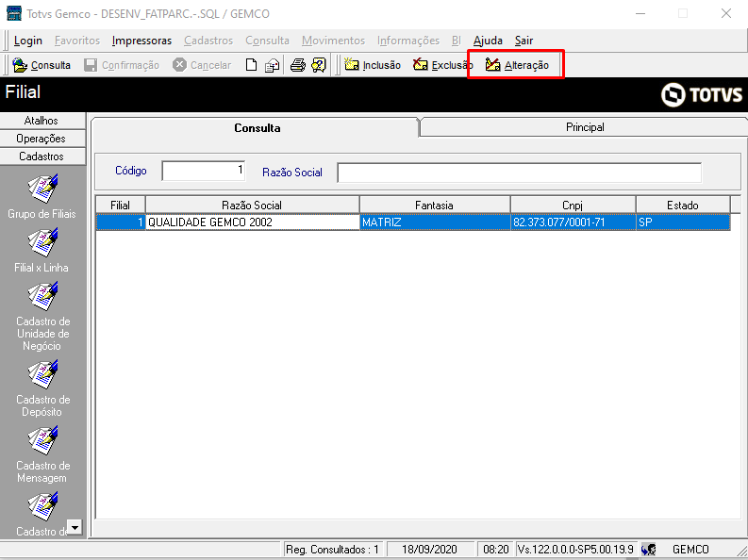
Task: Click the Razão Social input field
Action: tap(520, 173)
